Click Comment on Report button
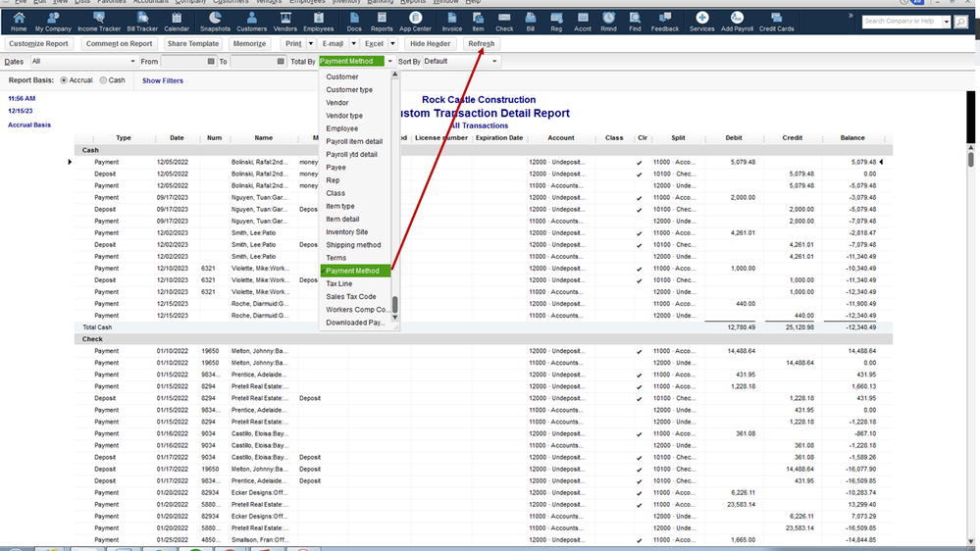 click(x=119, y=44)
